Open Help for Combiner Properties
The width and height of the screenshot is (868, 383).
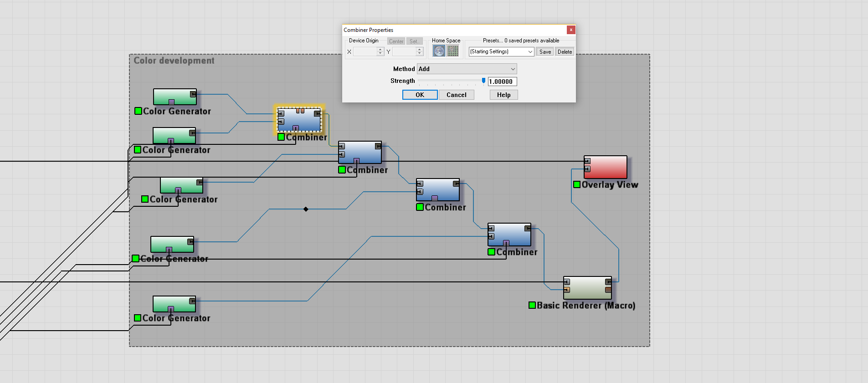[x=503, y=95]
